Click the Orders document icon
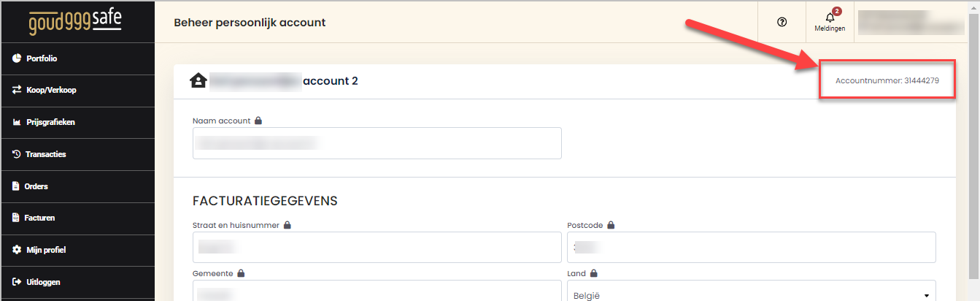 tap(16, 186)
